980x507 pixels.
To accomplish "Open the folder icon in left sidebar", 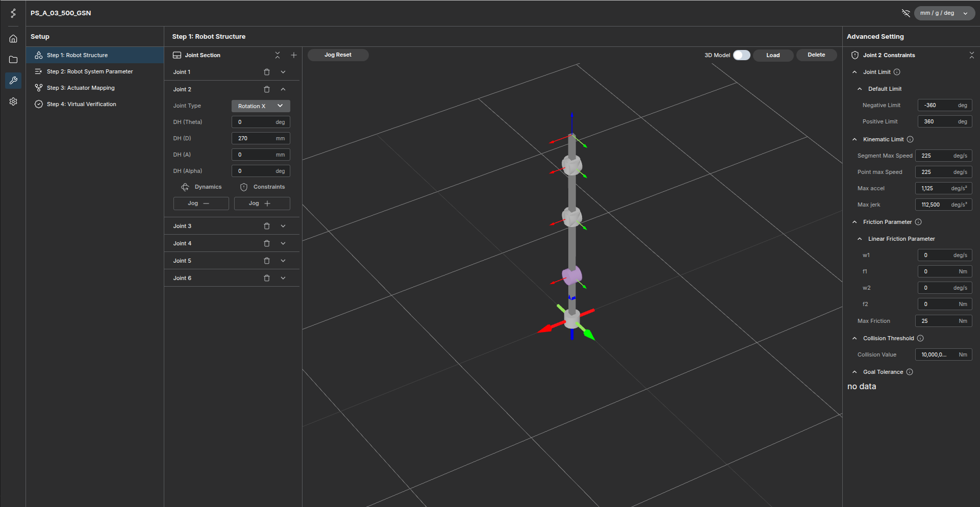I will [x=13, y=60].
